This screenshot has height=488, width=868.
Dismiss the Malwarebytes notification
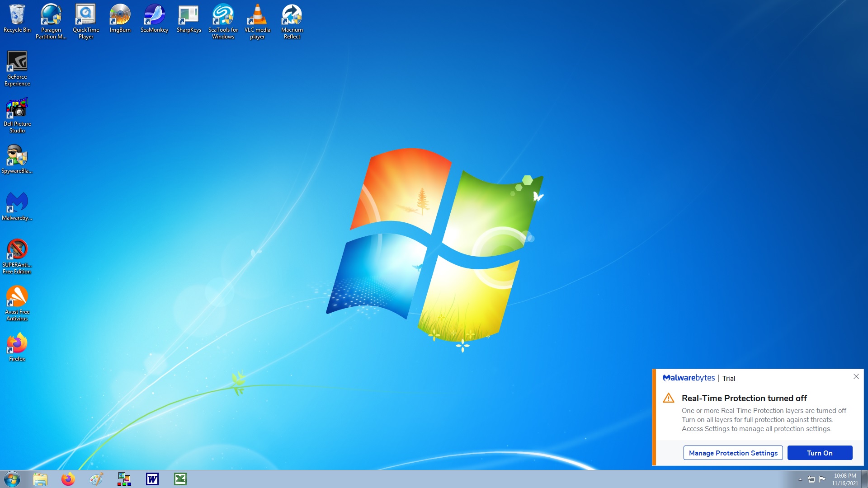pyautogui.click(x=856, y=376)
